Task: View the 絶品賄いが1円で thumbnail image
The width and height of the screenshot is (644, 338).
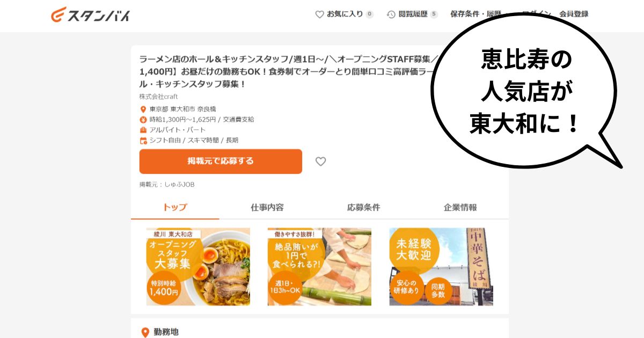Action: (319, 267)
